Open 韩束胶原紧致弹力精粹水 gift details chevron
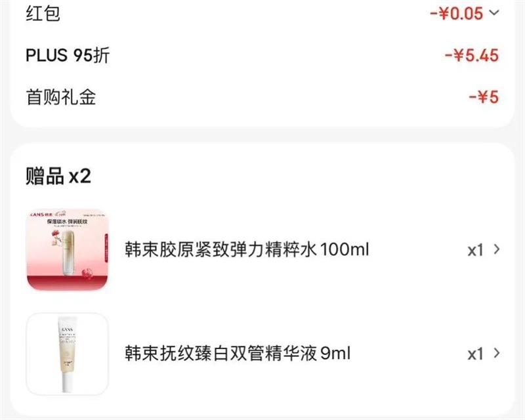This screenshot has width=525, height=420. point(497,249)
